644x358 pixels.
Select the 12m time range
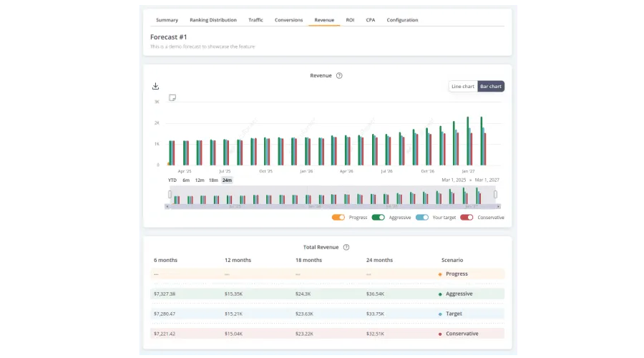[x=200, y=180]
